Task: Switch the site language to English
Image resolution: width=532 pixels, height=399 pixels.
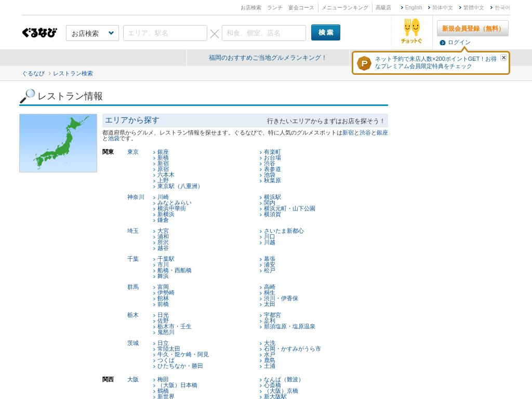Action: tap(413, 7)
